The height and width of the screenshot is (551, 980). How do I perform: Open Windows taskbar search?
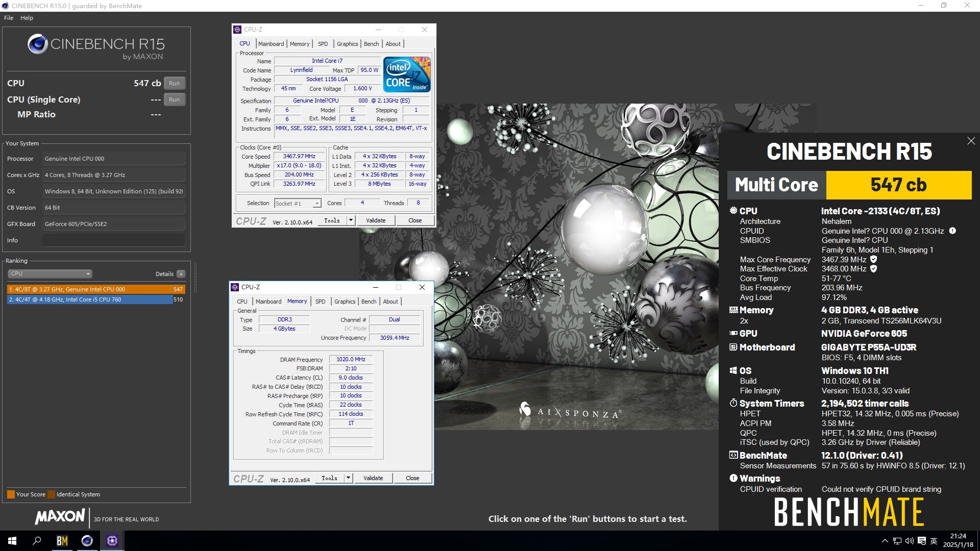tap(37, 541)
